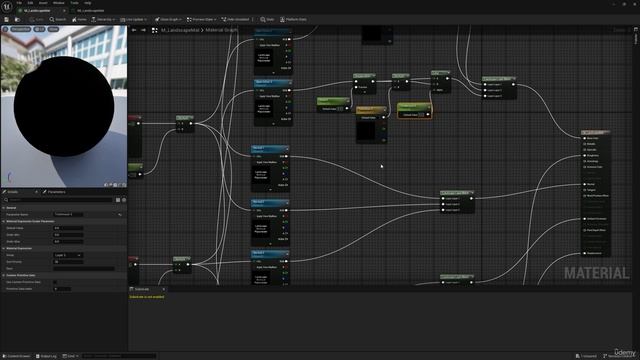Click the Slider Max field
The image size is (640, 360).
point(69,241)
